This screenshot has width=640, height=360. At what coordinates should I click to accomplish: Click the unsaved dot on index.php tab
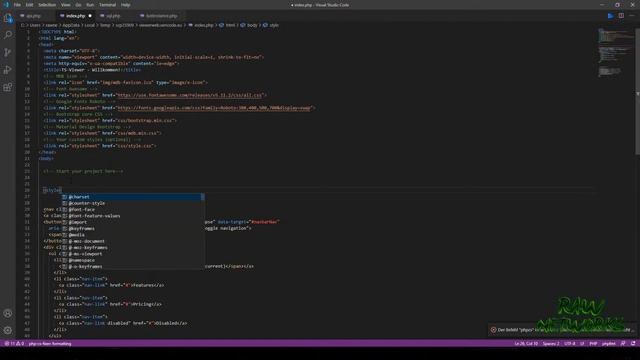point(90,16)
